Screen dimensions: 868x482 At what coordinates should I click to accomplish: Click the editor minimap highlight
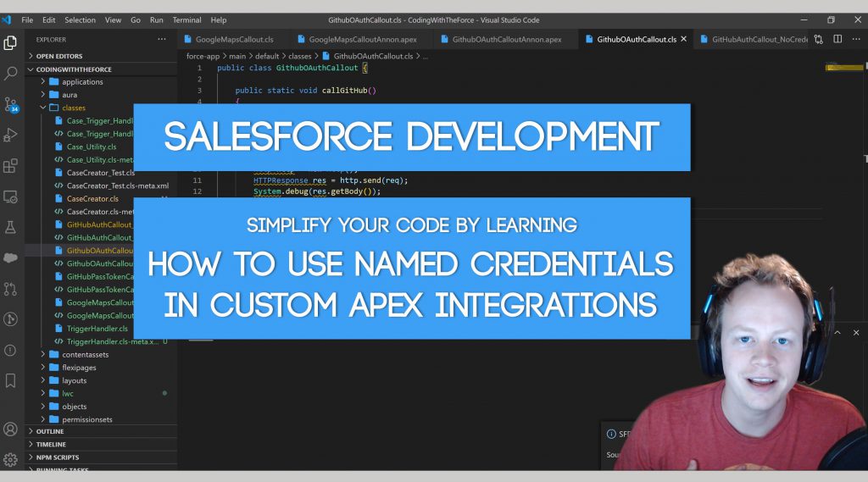pos(843,68)
